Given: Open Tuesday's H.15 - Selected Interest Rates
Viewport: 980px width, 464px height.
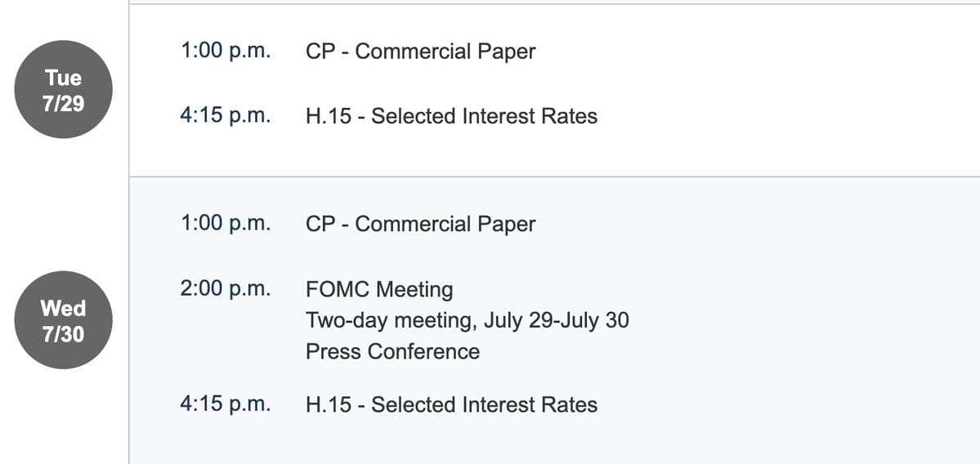Looking at the screenshot, I should pos(451,116).
